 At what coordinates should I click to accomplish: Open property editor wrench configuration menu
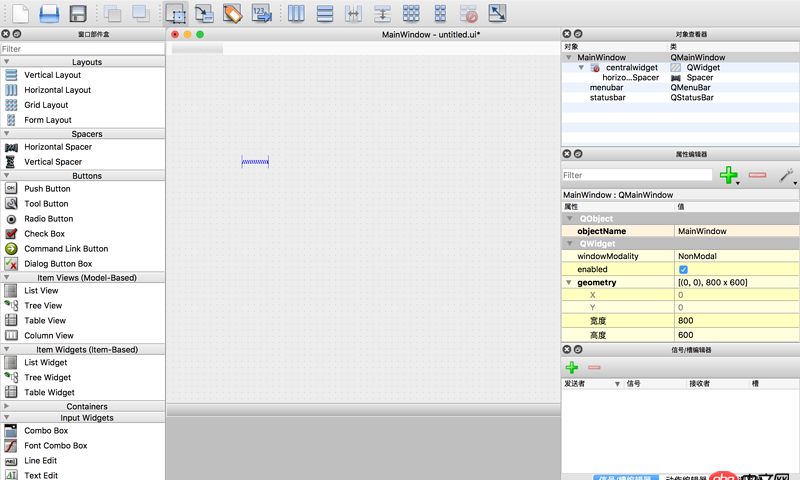787,175
